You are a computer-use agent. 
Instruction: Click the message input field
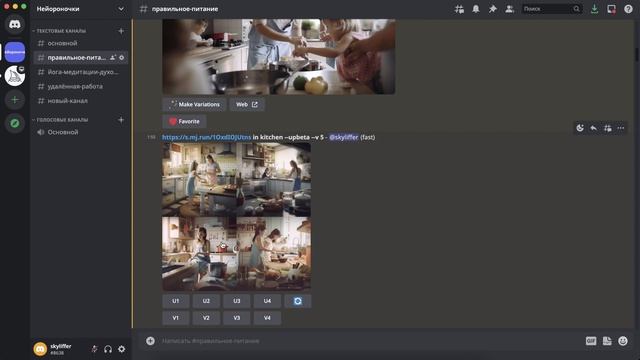(367, 341)
